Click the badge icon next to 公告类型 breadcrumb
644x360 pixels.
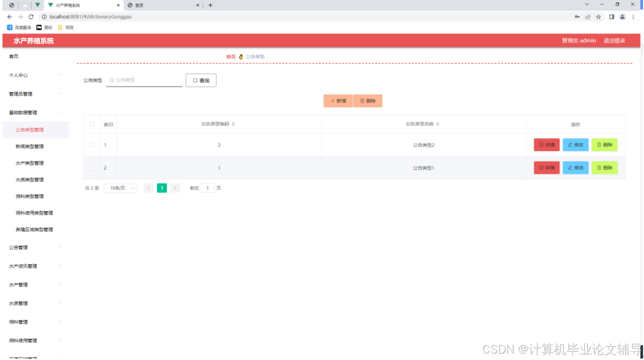(240, 56)
